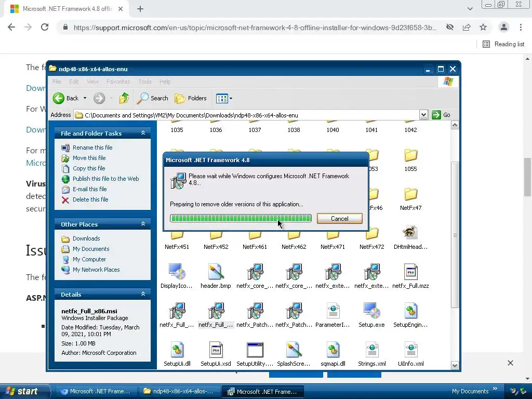Open the Tools menu in Explorer
The height and width of the screenshot is (399, 532).
(145, 82)
